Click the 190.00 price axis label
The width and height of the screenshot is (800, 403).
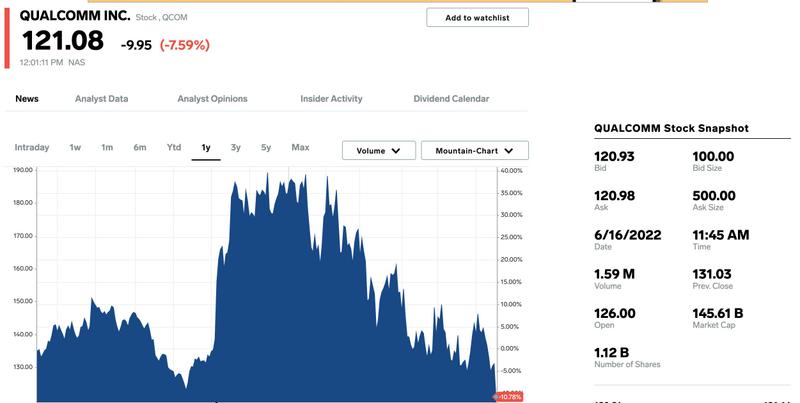tap(22, 170)
